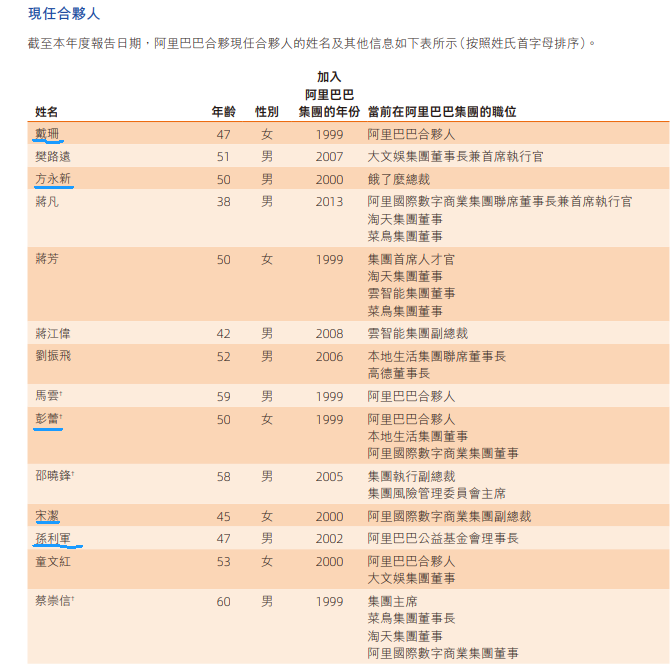
Task: Click the position 集團風險管理委員會主席
Action: (x=436, y=494)
